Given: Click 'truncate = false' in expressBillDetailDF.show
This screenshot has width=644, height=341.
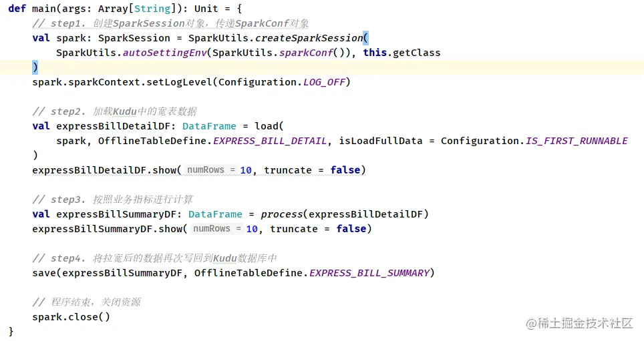Looking at the screenshot, I should (312, 170).
